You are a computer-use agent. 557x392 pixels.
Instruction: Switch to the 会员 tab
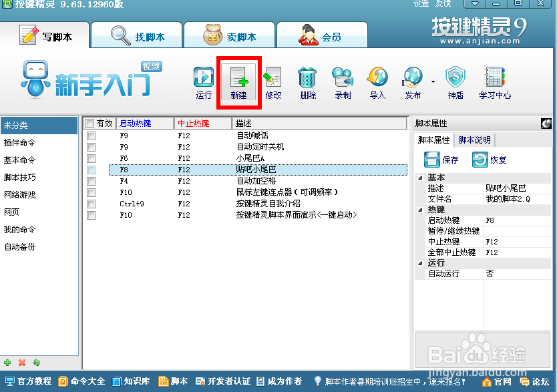pyautogui.click(x=322, y=35)
